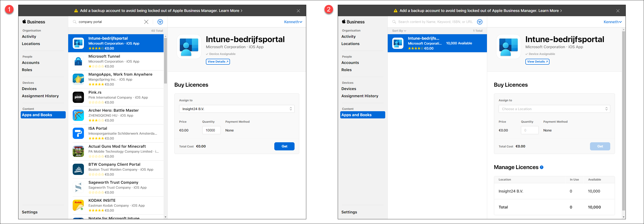This screenshot has width=644, height=224.
Task: Select Apps and Books in panel 2 sidebar
Action: (363, 115)
